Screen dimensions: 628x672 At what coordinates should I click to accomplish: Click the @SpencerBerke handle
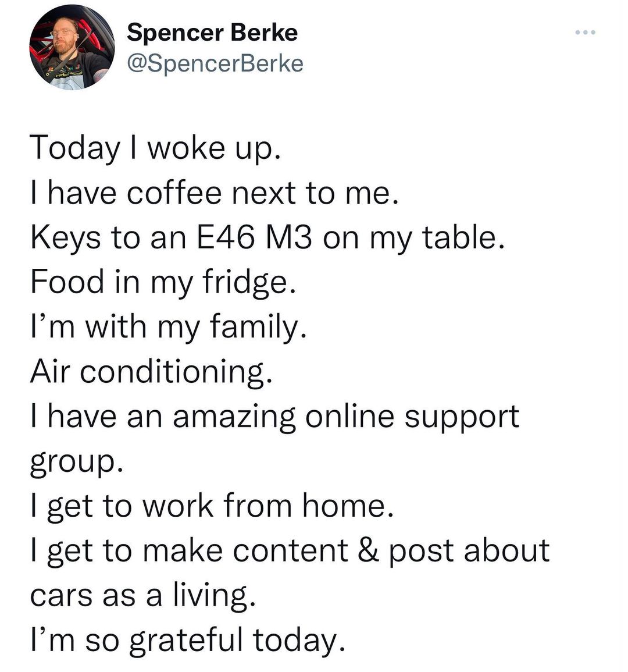point(215,63)
